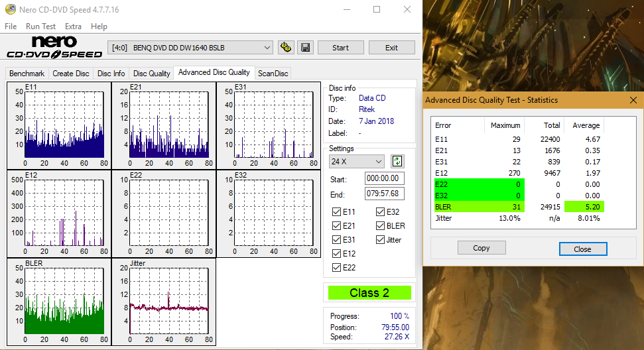Click Close in the Statistics dialog
Viewport: 644px width, 350px height.
click(582, 249)
